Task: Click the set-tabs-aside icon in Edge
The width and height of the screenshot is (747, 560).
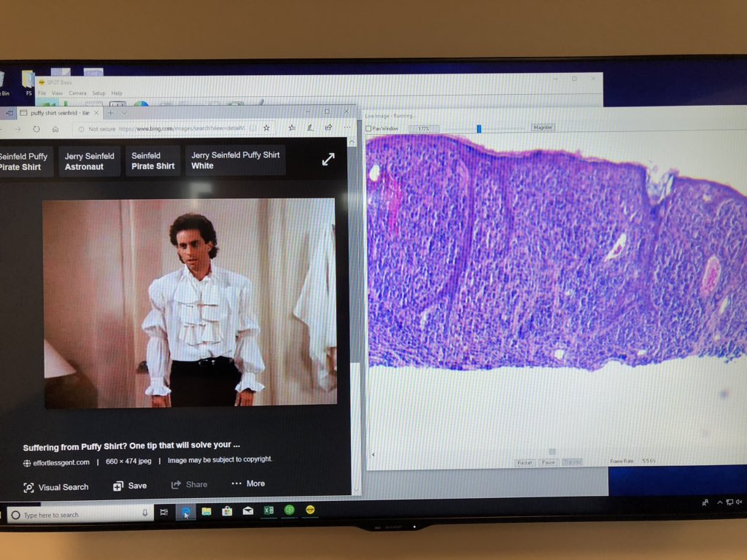Action: (9, 113)
